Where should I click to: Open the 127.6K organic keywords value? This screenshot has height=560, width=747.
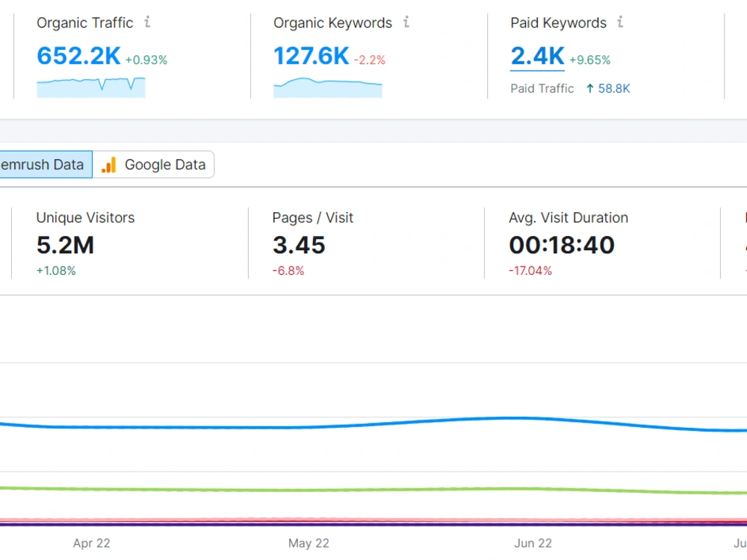click(311, 56)
